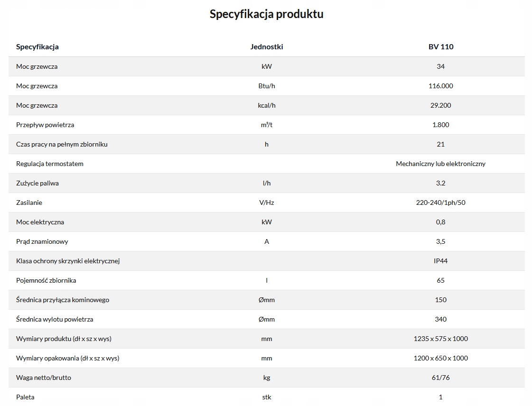The image size is (532, 406).
Task: Click the 'Specyfikacja' column header
Action: coord(37,46)
